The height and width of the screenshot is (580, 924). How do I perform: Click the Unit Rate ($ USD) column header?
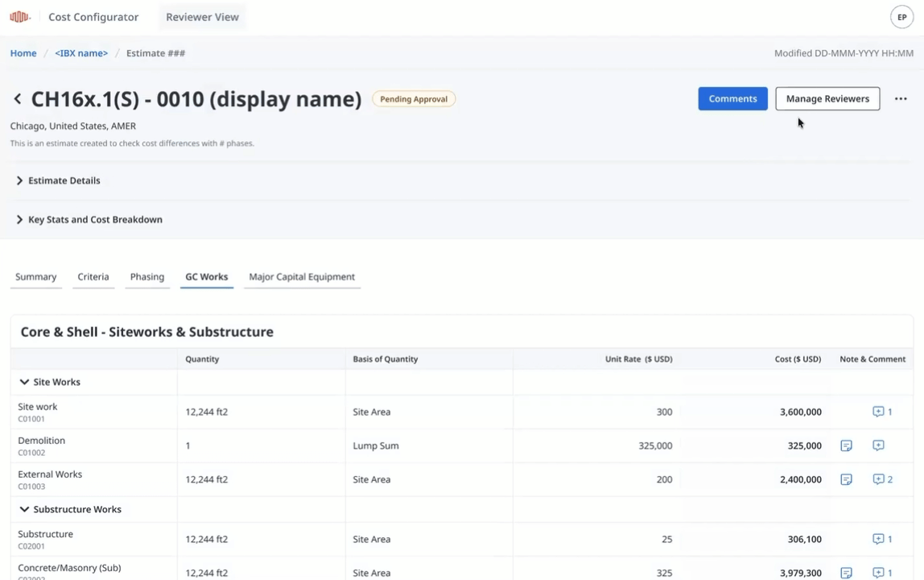pyautogui.click(x=639, y=358)
